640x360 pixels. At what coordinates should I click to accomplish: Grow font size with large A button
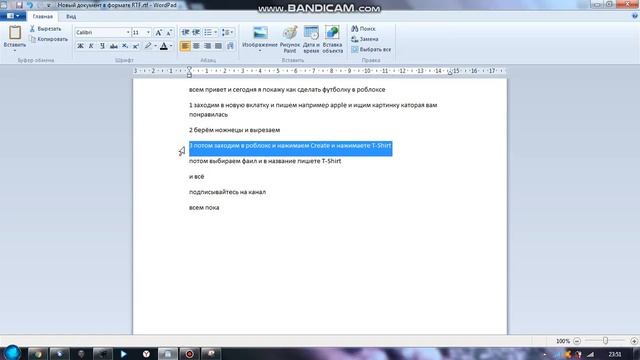coord(158,32)
